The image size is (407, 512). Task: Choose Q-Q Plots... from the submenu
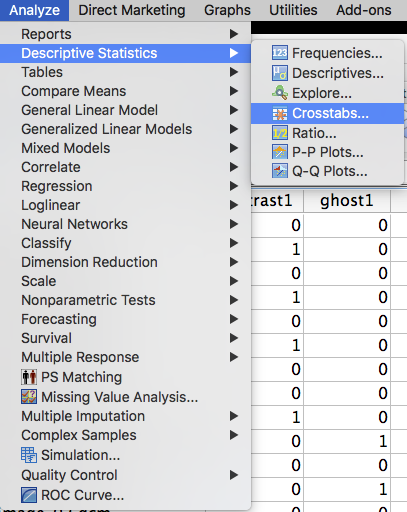click(327, 171)
